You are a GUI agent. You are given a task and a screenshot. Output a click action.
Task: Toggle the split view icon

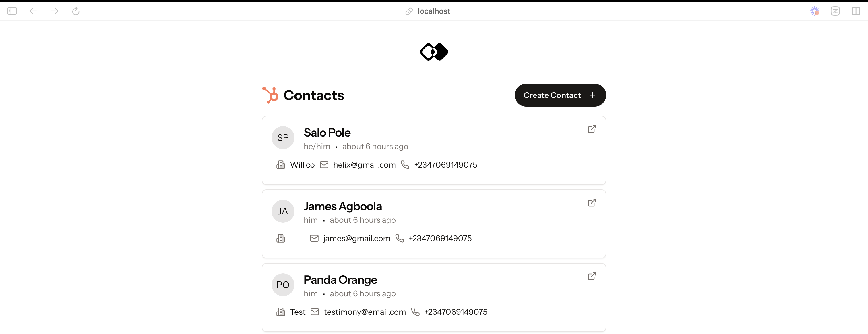(x=856, y=11)
